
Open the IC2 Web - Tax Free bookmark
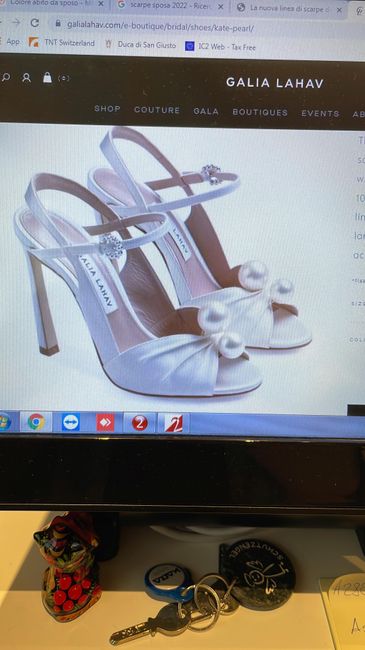tap(221, 47)
